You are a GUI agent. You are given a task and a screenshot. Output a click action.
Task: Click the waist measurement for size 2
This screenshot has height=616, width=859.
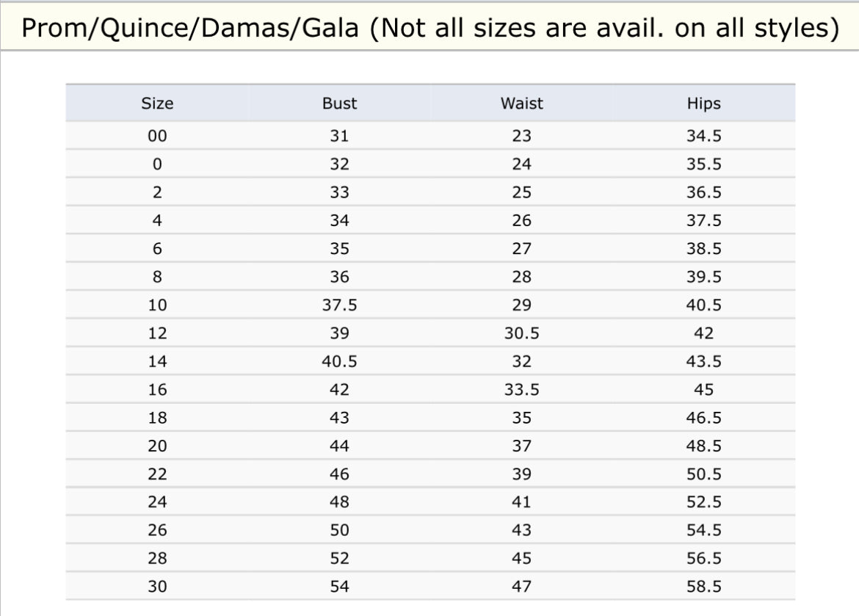coord(521,192)
